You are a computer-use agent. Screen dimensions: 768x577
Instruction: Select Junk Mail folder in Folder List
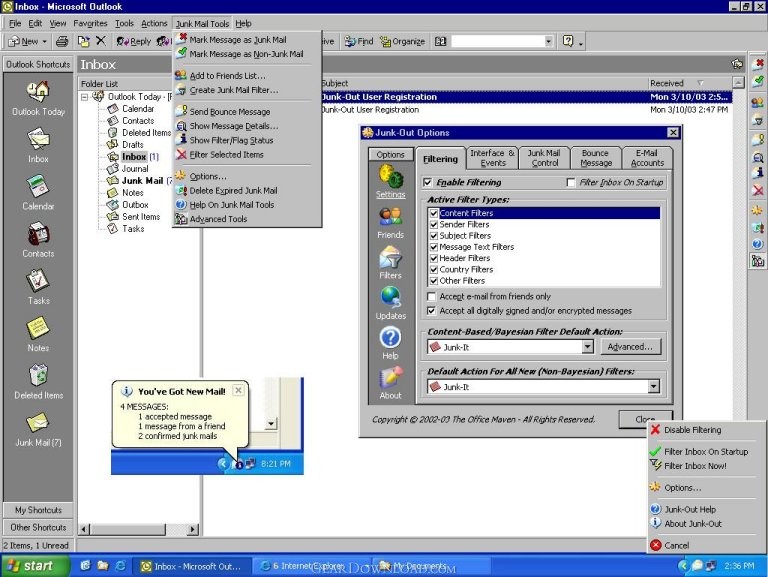pyautogui.click(x=142, y=181)
